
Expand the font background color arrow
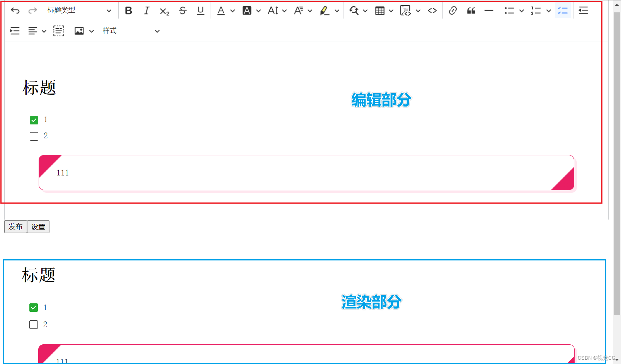[x=259, y=11]
